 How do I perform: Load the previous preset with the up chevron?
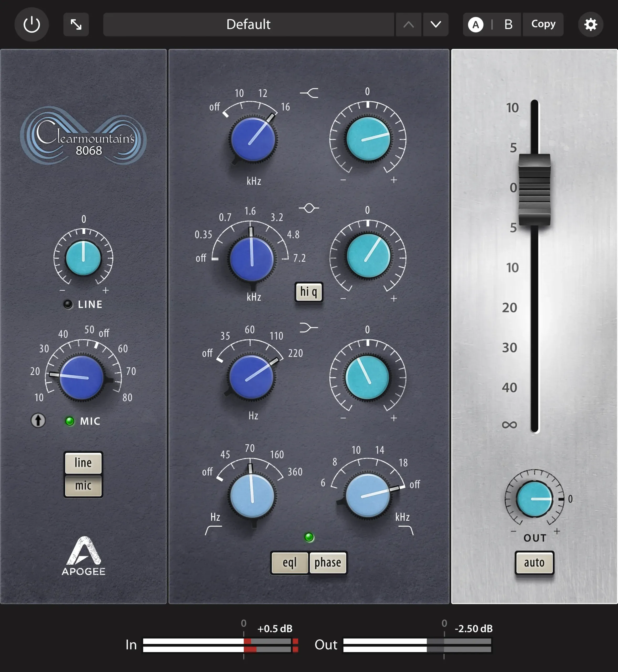click(409, 24)
